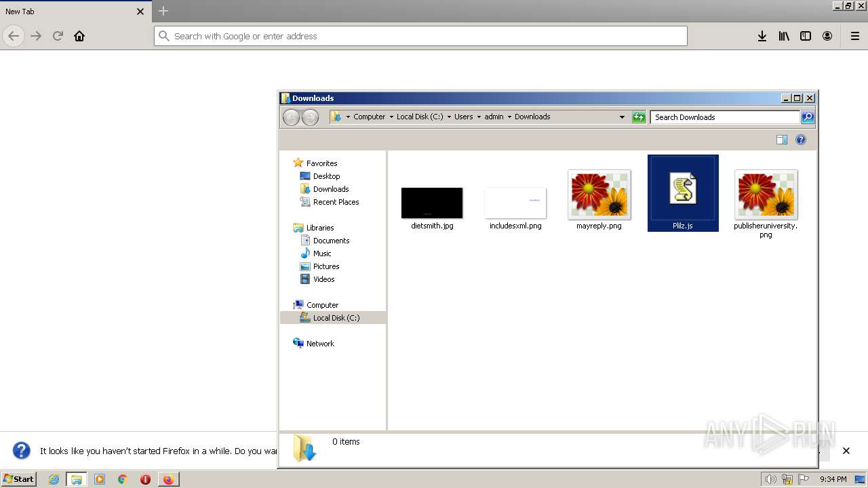Launch Internet Explorer from taskbar
868x488 pixels.
(x=54, y=479)
